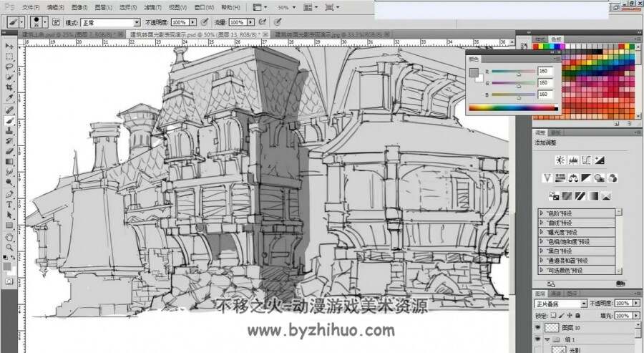Toggle lock transparent pixels in Layers panel
The width and height of the screenshot is (644, 353).
coord(553,316)
